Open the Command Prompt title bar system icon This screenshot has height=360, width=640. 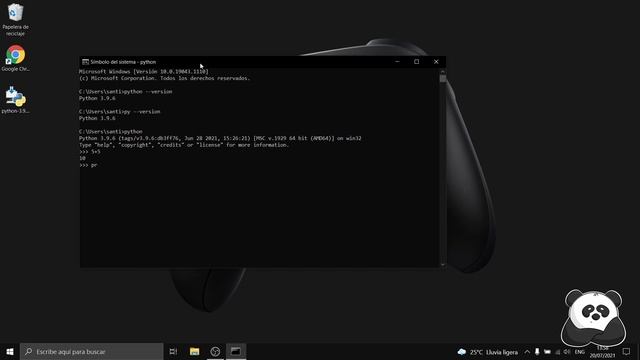[x=85, y=62]
